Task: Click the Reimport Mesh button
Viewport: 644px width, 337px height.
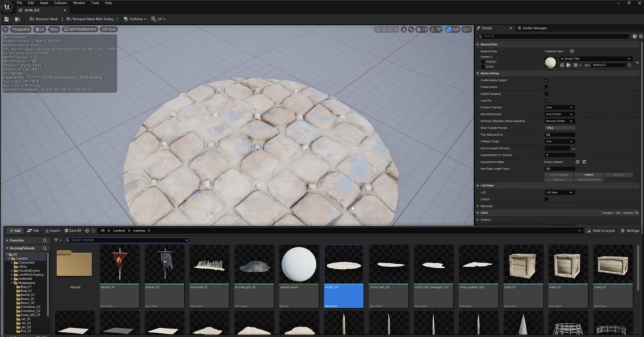Action: pyautogui.click(x=44, y=19)
